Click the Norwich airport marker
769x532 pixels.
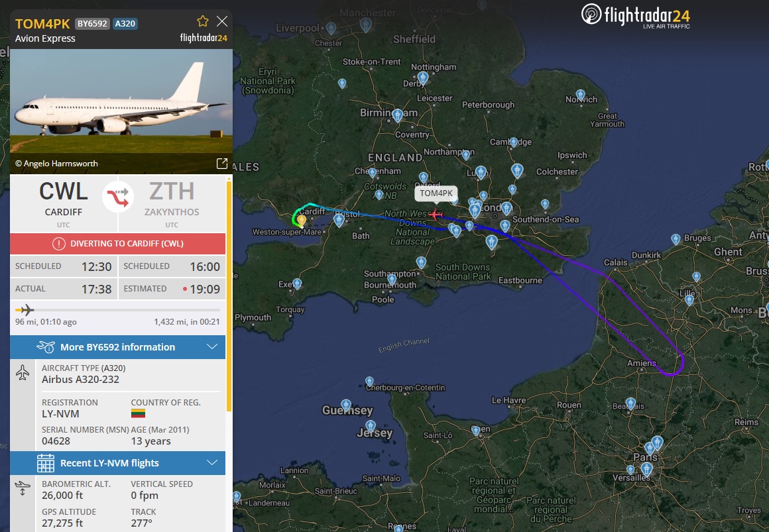pyautogui.click(x=581, y=95)
